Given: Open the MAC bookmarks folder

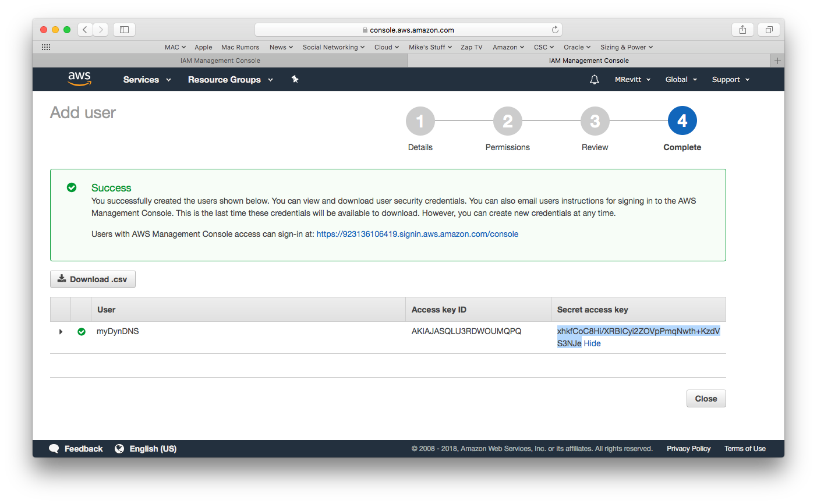Looking at the screenshot, I should coord(175,47).
